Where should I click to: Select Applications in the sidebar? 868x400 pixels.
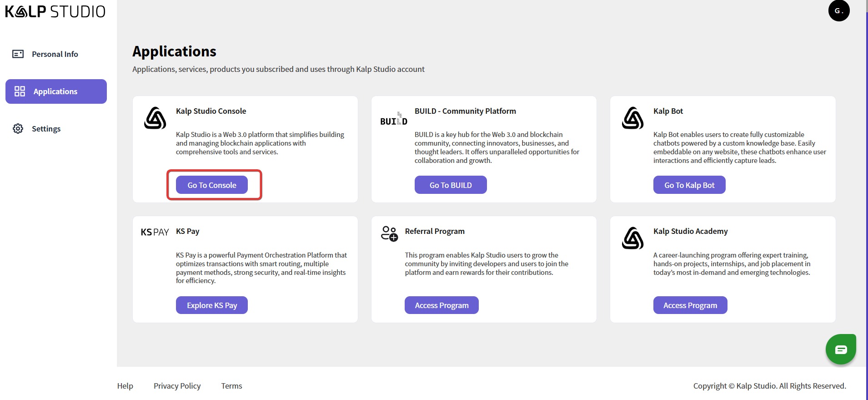pos(56,91)
